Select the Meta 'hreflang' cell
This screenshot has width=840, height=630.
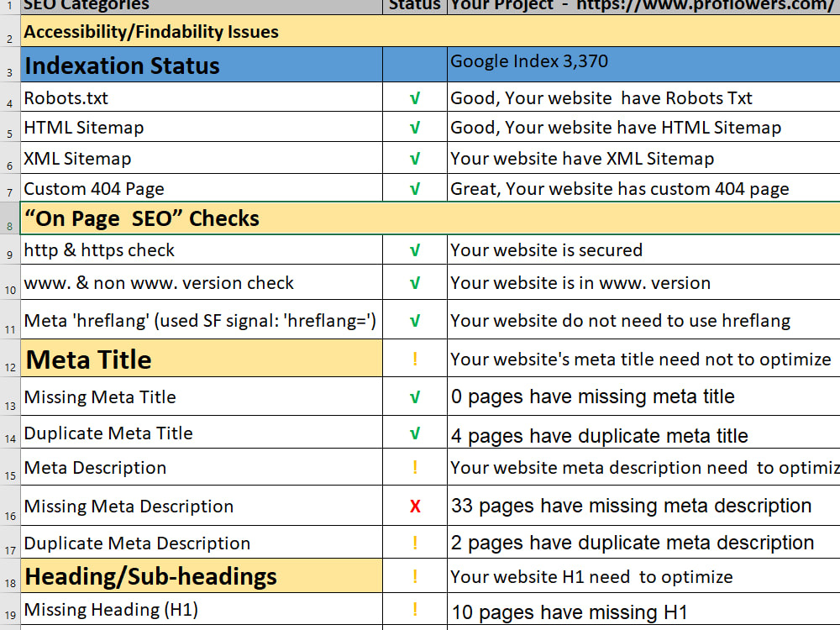click(x=202, y=319)
